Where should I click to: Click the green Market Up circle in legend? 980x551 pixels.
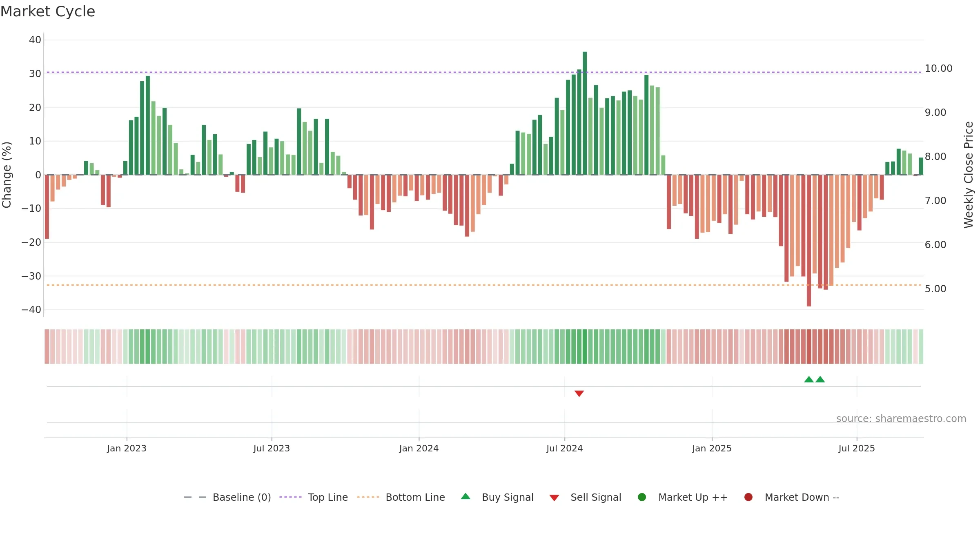642,497
